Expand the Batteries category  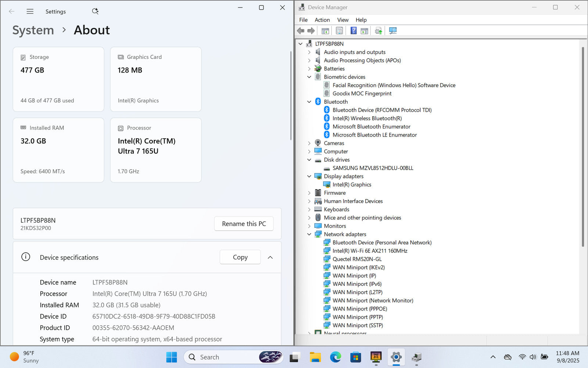[309, 69]
